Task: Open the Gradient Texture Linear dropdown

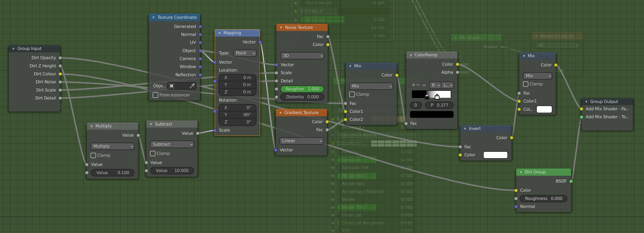Action: coord(301,141)
